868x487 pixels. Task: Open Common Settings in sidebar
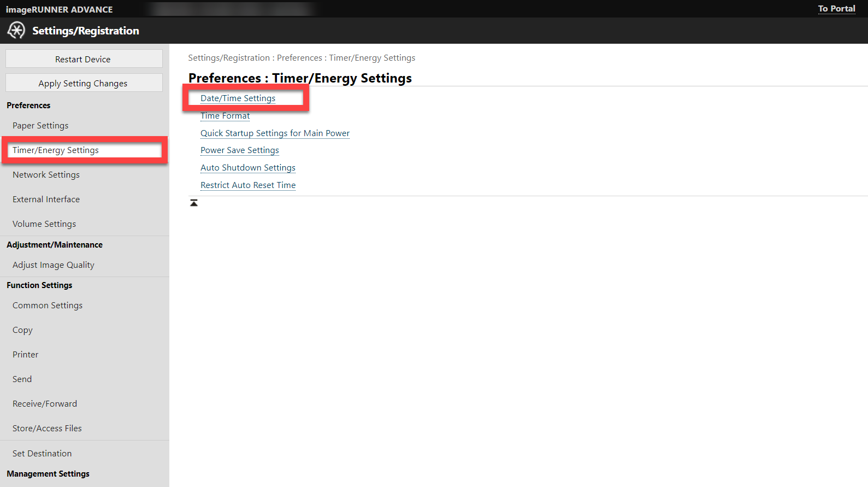click(x=48, y=306)
